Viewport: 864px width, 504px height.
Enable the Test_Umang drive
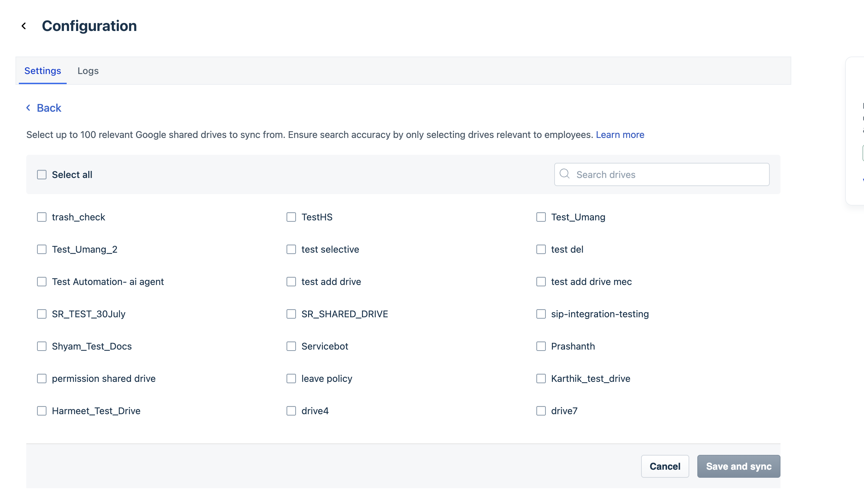[x=541, y=217]
